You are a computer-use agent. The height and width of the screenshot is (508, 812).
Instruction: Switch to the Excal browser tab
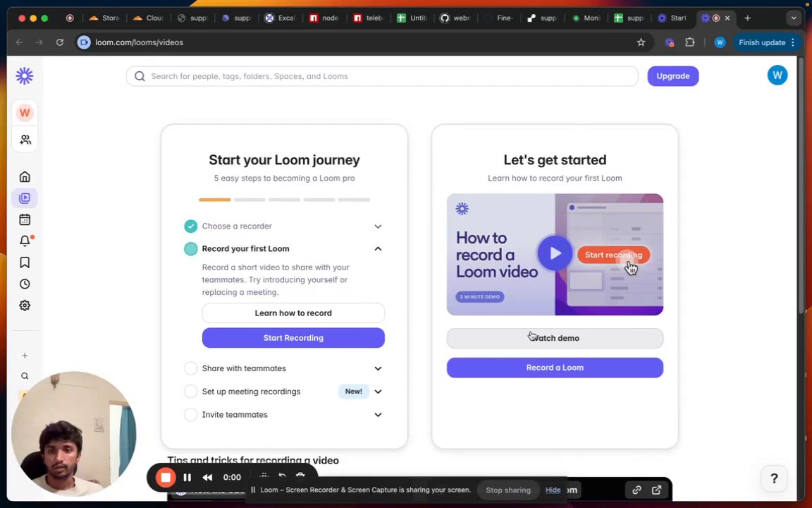280,18
